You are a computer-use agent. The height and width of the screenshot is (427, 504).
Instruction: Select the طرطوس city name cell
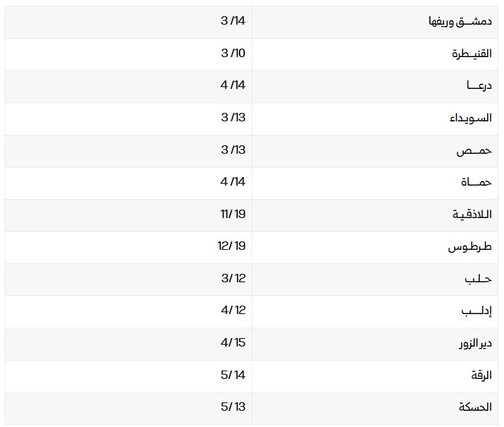(470, 247)
